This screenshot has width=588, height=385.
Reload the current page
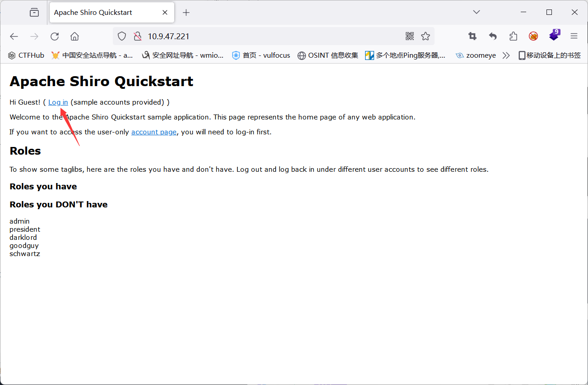55,37
